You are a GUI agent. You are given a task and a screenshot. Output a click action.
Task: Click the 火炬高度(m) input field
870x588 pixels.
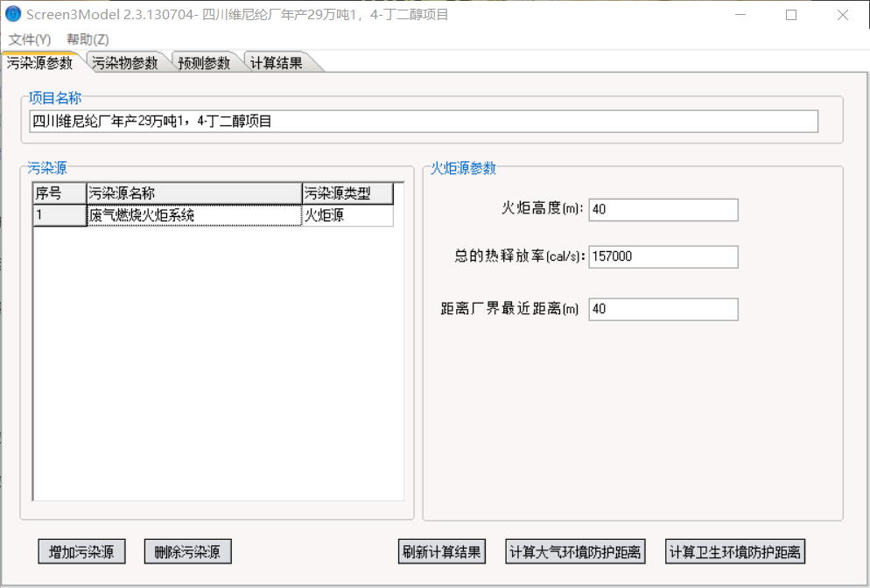[663, 210]
